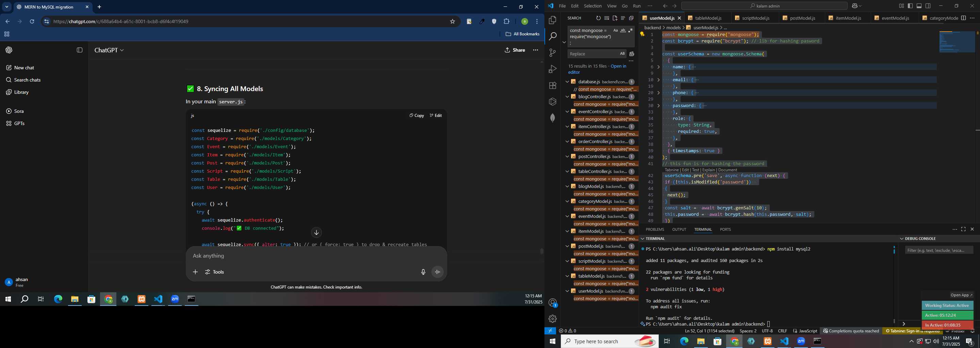Open Source Control view in activity bar

coord(552,53)
